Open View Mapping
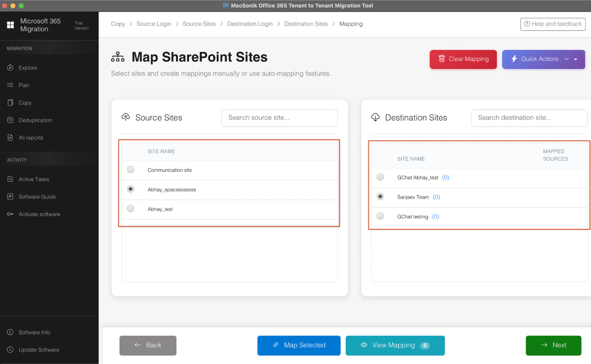This screenshot has height=364, width=591. (395, 345)
